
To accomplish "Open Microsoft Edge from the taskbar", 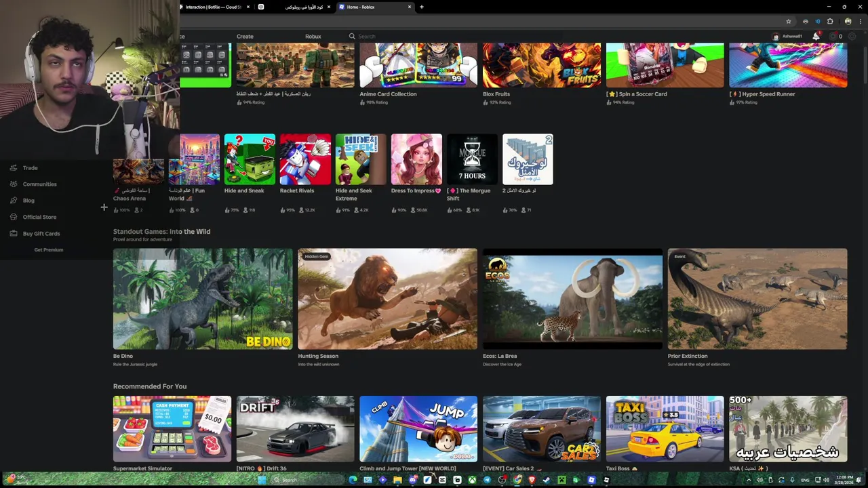I will [353, 480].
